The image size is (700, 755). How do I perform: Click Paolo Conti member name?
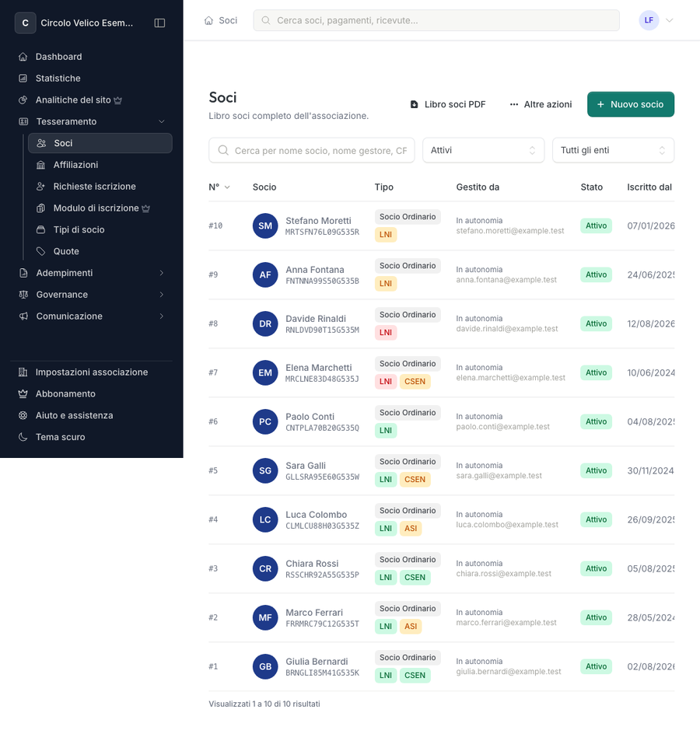[x=310, y=417]
